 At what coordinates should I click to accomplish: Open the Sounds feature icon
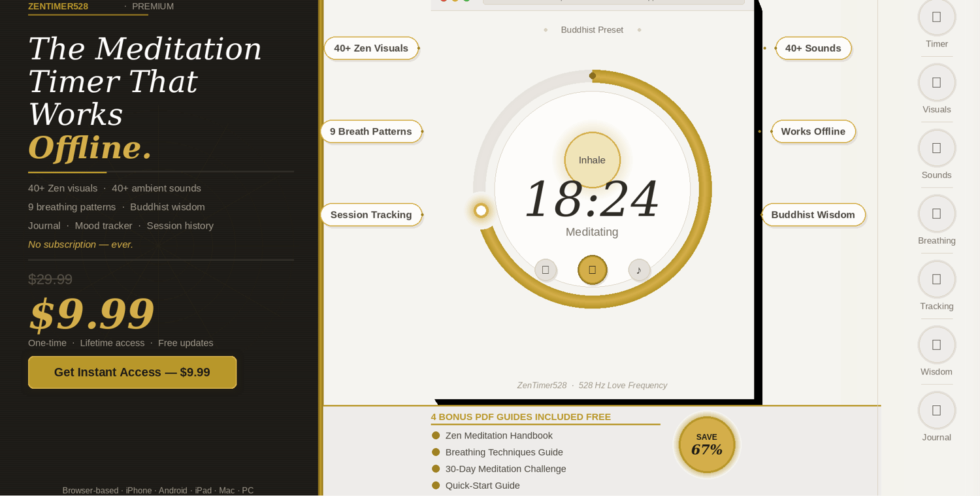coord(936,148)
